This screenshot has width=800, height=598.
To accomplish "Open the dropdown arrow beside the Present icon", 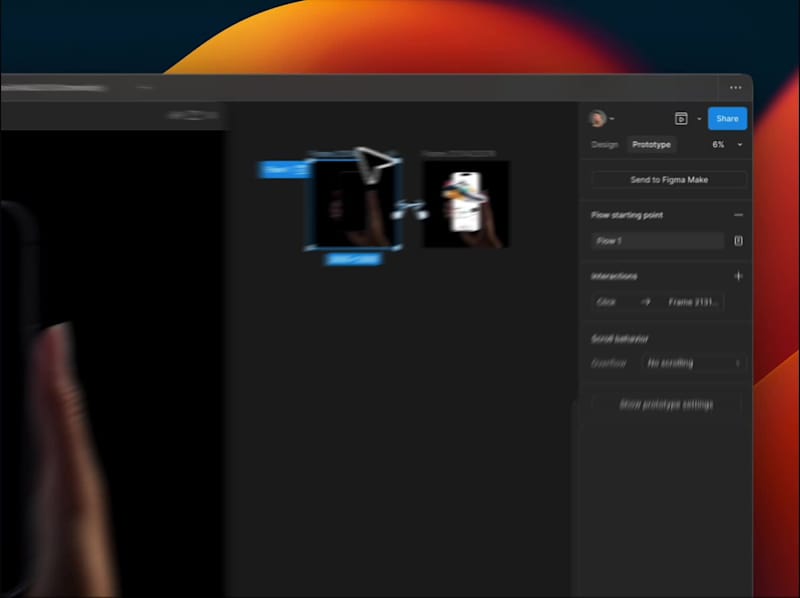I will (x=699, y=119).
